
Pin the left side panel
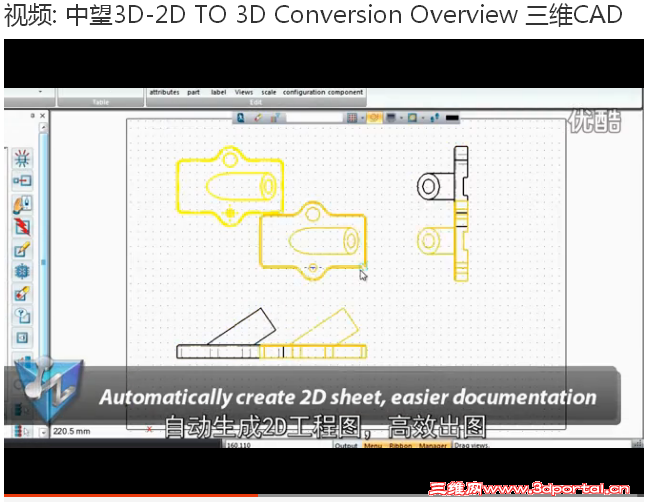(x=32, y=116)
